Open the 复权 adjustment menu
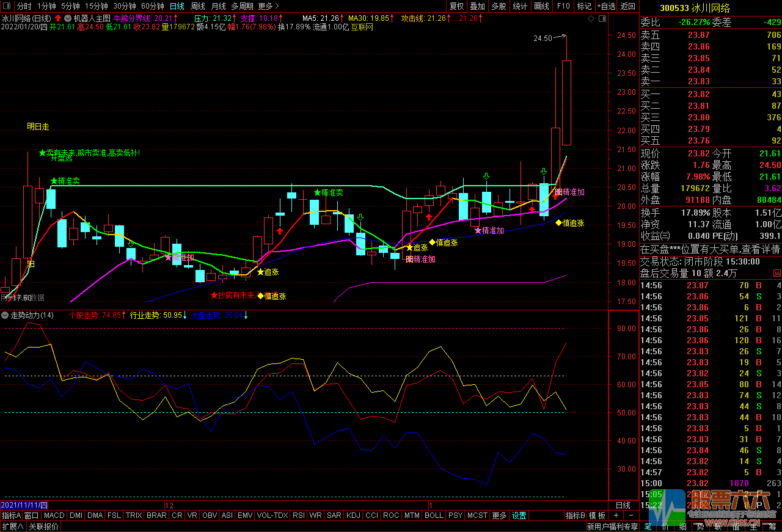The width and height of the screenshot is (782, 532). pos(456,6)
